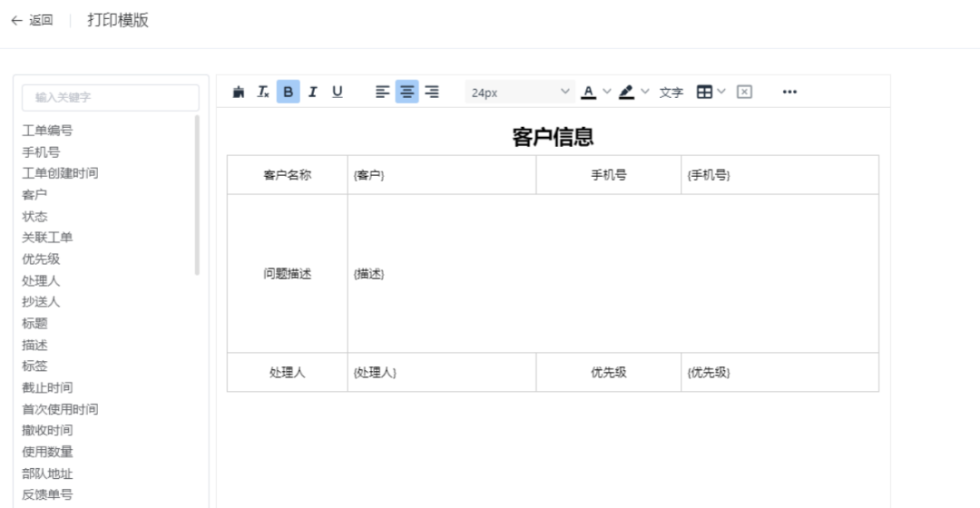Align text right
Screen dimensions: 980x508
tap(432, 92)
